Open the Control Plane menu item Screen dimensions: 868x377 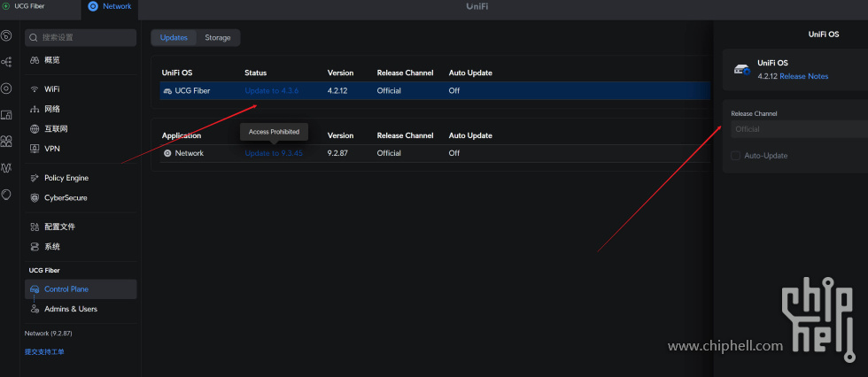click(81, 289)
